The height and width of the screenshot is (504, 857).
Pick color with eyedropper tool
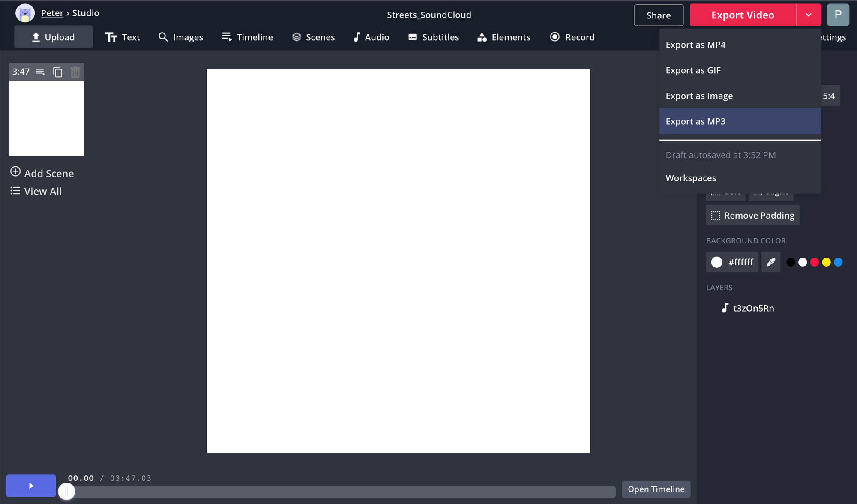coord(770,262)
